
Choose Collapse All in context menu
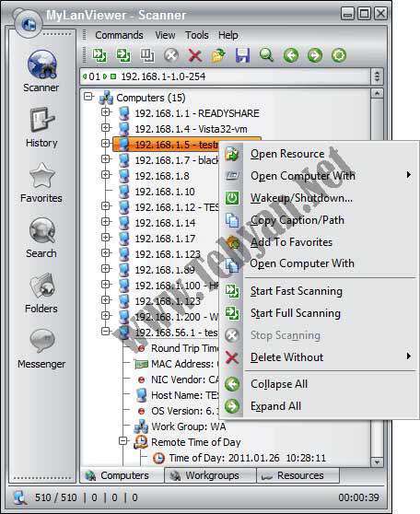click(318, 384)
